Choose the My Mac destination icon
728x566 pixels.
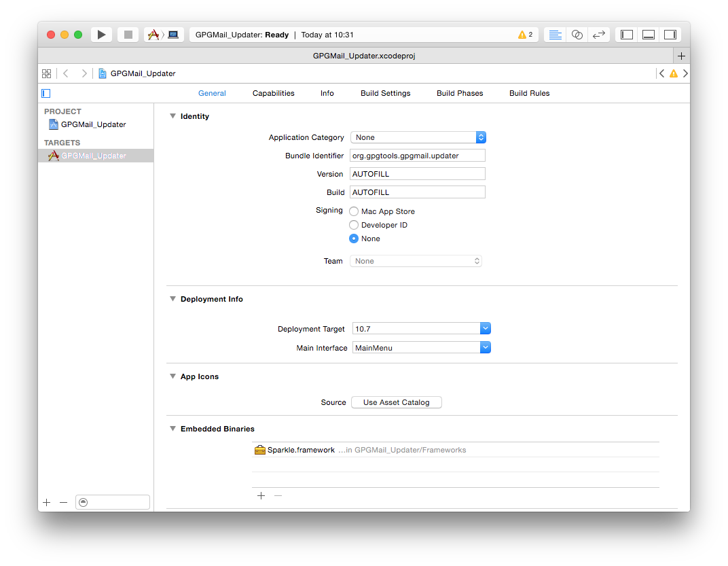point(173,35)
